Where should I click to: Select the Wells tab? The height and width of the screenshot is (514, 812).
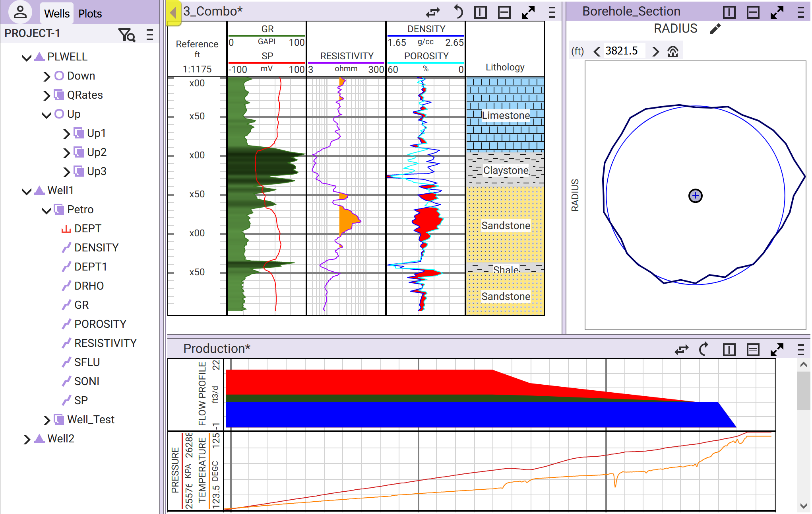point(57,14)
